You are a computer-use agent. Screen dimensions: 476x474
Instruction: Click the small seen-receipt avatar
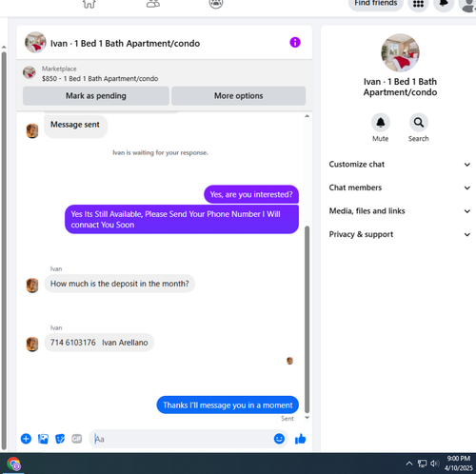[x=289, y=361]
